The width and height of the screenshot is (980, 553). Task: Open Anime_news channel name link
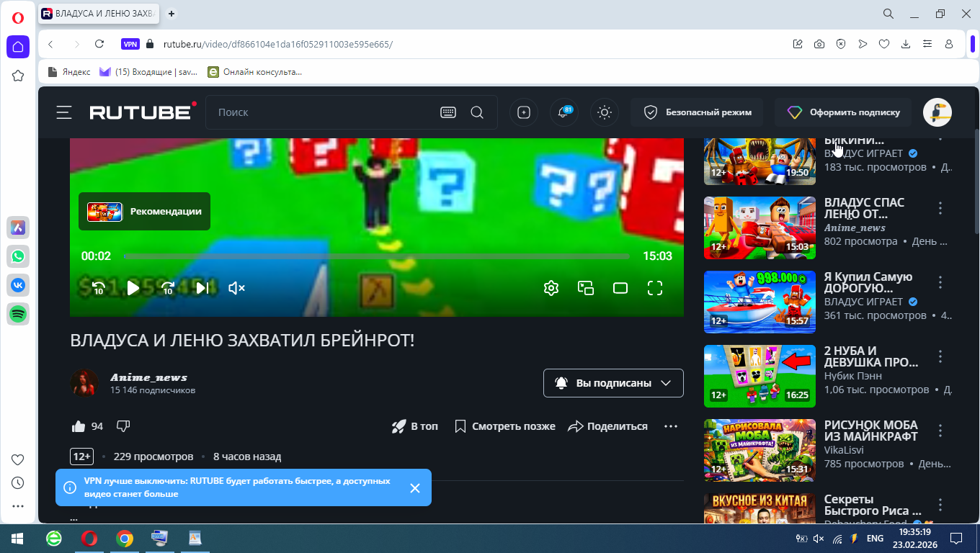(148, 377)
